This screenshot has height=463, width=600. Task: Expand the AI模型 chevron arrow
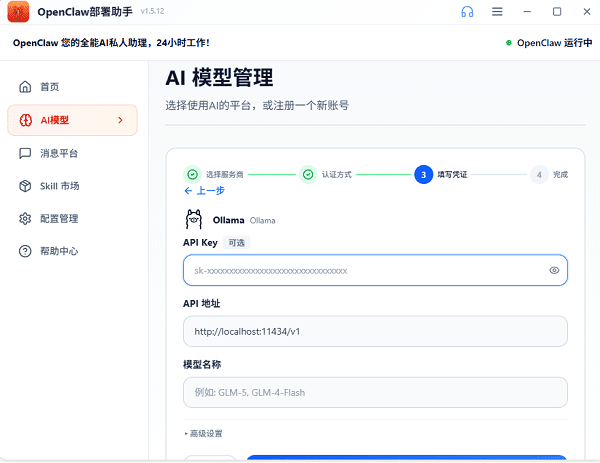click(121, 120)
